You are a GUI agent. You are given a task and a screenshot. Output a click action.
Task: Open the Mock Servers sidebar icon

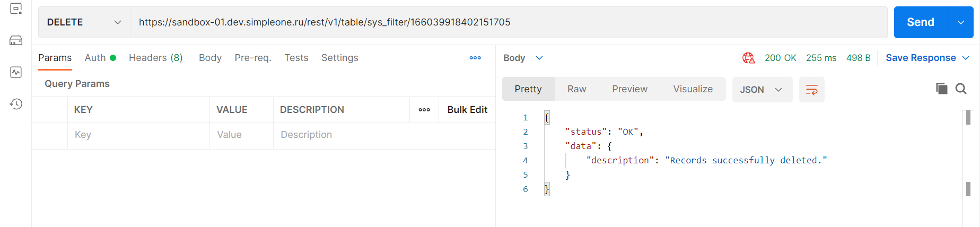click(x=16, y=41)
